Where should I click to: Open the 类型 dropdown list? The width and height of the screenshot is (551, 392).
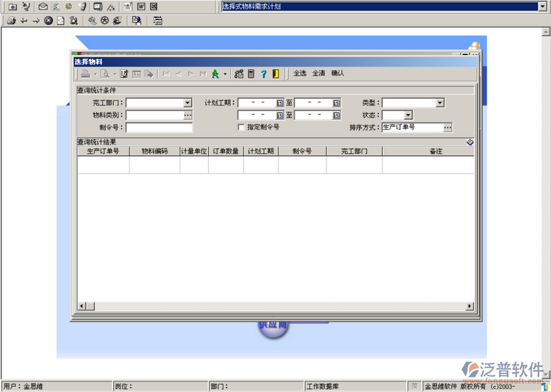[439, 103]
